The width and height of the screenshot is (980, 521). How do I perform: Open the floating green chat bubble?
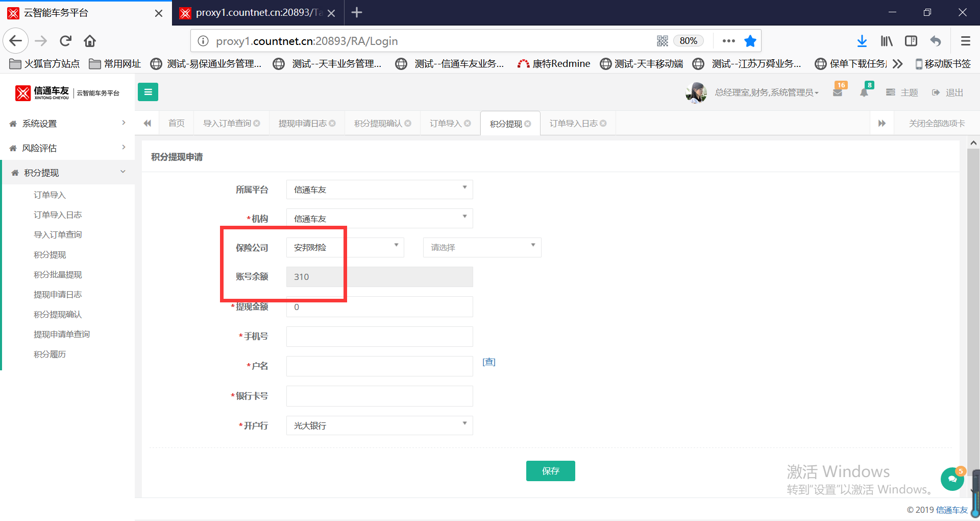point(952,479)
